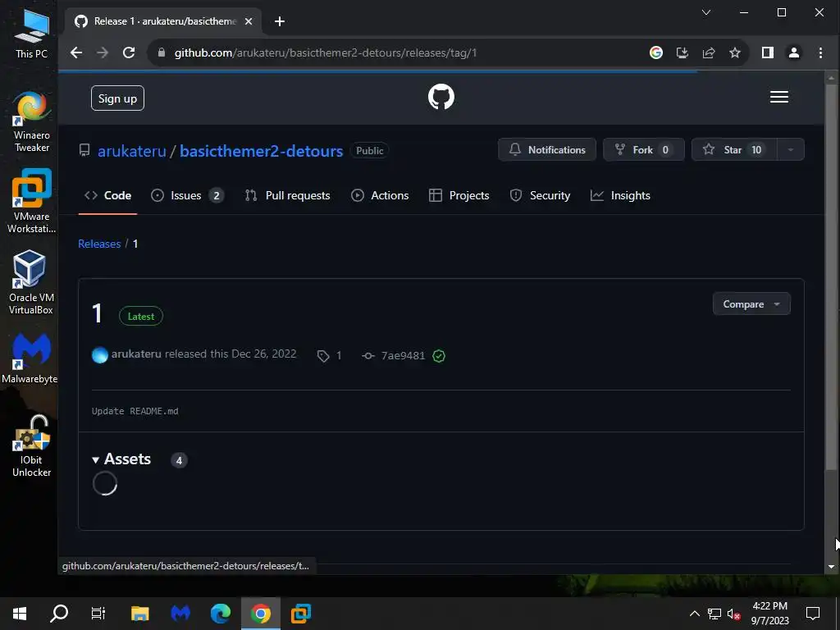This screenshot has height=630, width=840.
Task: Share this page icon
Action: coord(708,52)
